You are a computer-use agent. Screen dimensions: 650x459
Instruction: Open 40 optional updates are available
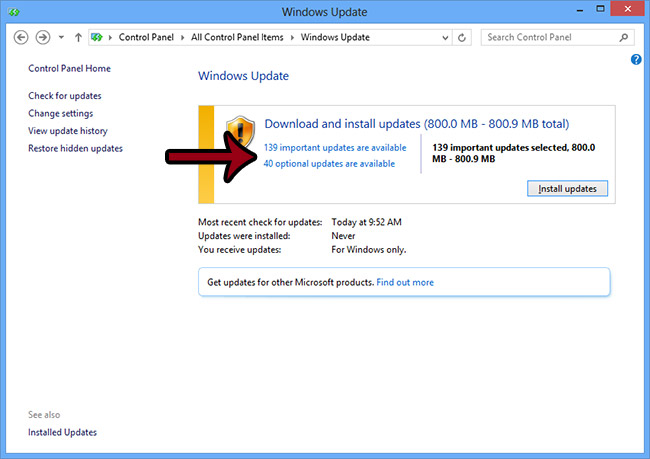pos(329,164)
